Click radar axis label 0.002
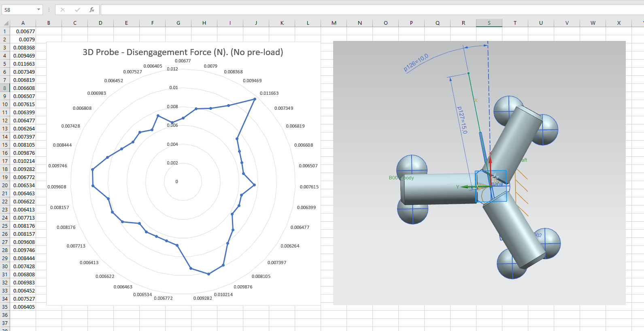Image resolution: width=644 pixels, height=331 pixels. pos(172,163)
